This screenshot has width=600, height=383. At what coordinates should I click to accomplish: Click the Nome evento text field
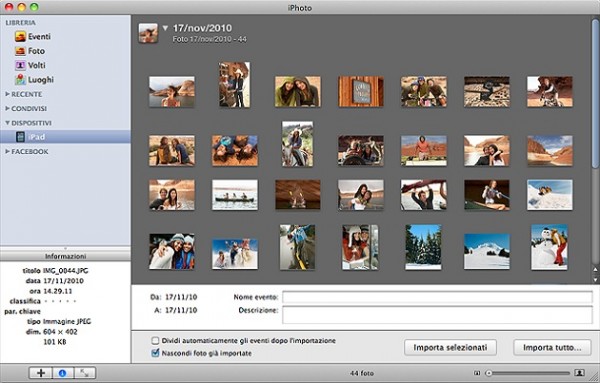(437, 297)
